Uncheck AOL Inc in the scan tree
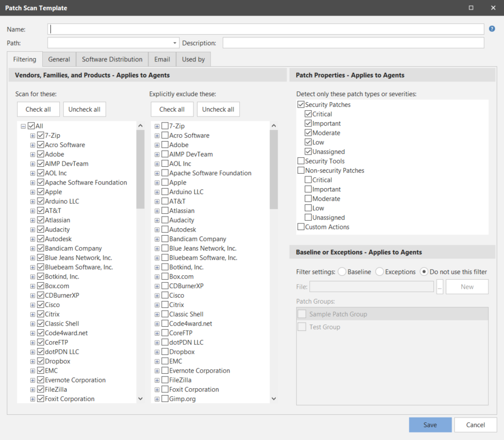The height and width of the screenshot is (440, 504). [41, 173]
